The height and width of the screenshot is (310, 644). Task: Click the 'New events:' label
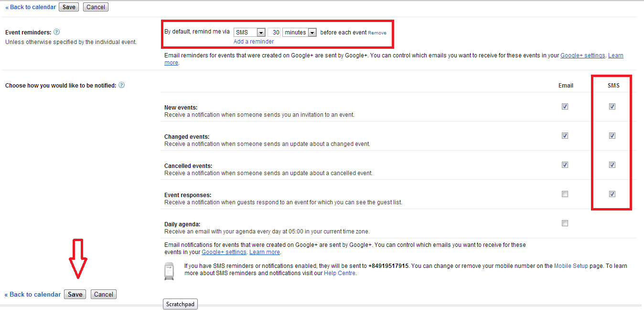click(181, 108)
